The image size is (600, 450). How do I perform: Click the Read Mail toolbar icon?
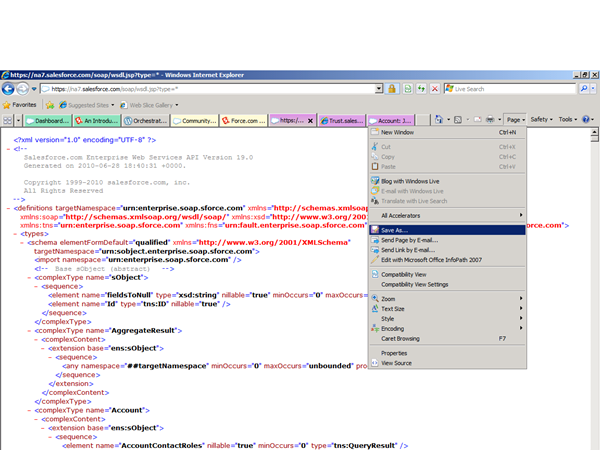[x=478, y=120]
